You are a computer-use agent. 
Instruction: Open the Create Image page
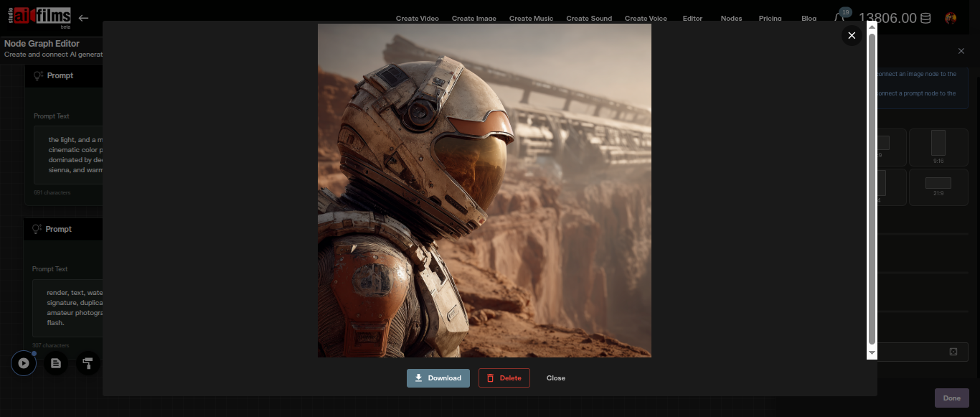tap(474, 19)
